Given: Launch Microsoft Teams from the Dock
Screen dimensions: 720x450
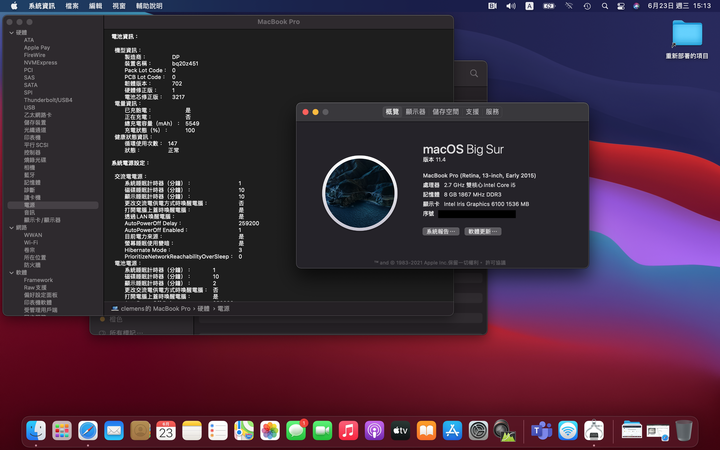Looking at the screenshot, I should [541, 430].
